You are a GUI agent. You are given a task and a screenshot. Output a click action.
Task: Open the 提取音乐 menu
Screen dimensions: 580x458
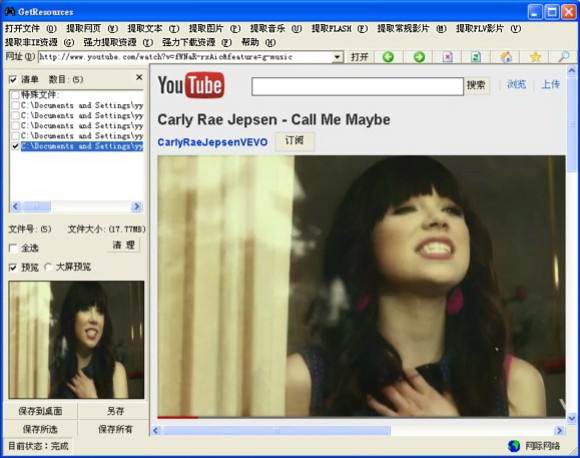(276, 28)
